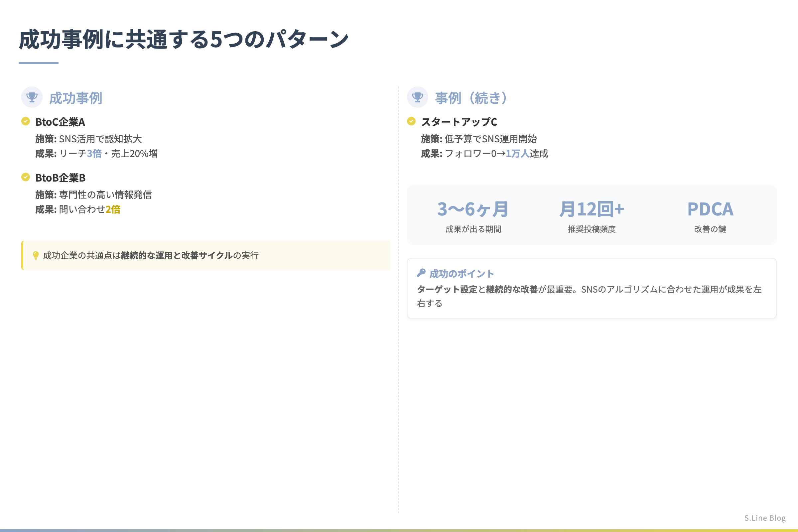Click the 成功事例 section heading

coord(76,98)
